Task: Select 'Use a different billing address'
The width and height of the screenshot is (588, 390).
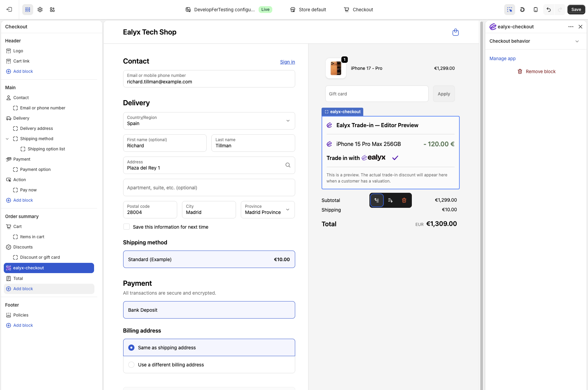Action: (x=131, y=365)
